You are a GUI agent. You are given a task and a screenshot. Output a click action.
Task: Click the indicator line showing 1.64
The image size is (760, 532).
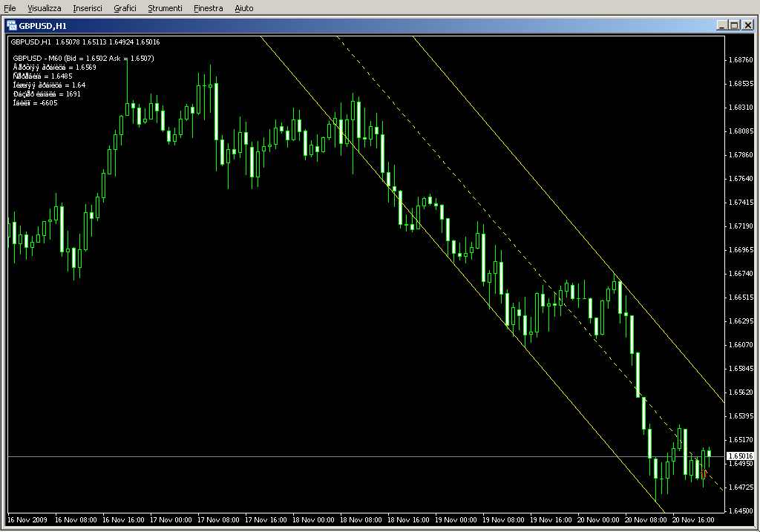[x=49, y=85]
